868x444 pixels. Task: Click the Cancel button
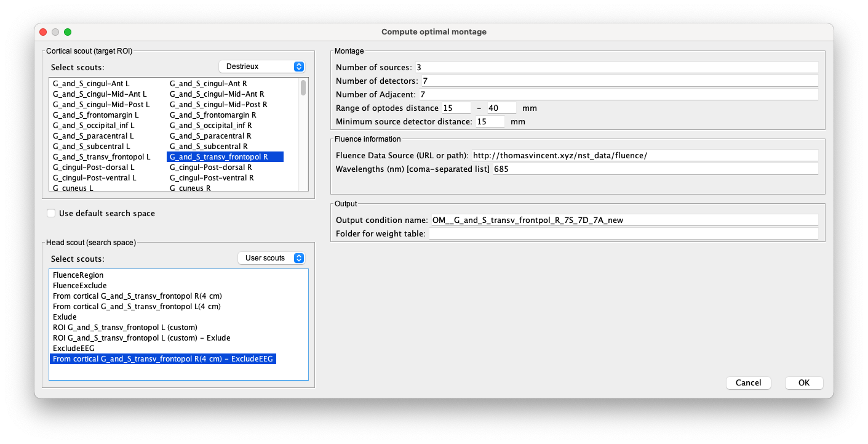[748, 382]
